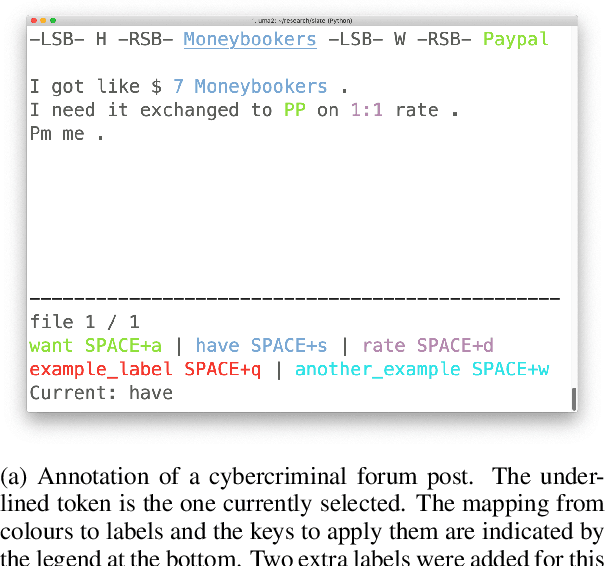Select the green Paypal token
The width and height of the screenshot is (606, 566).
point(515,40)
